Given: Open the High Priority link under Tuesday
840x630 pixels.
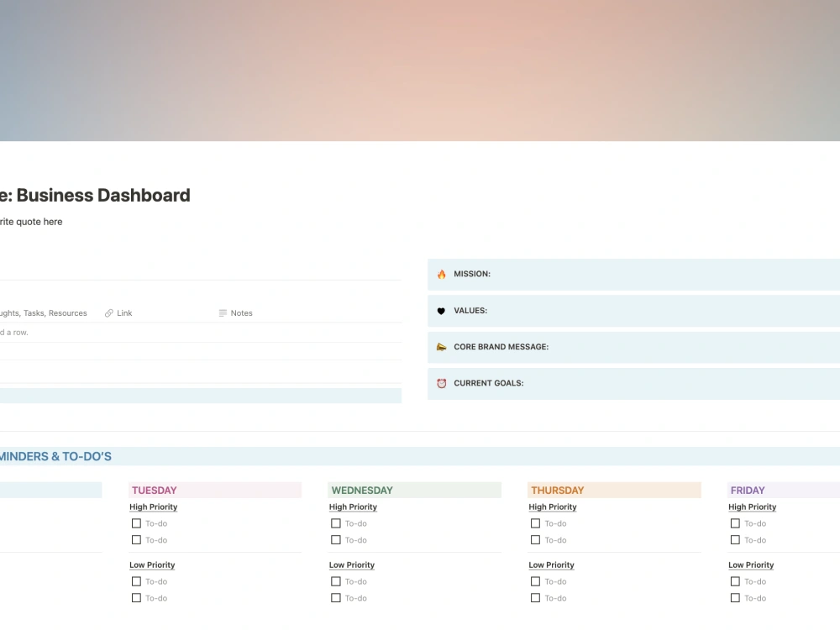Looking at the screenshot, I should click(154, 507).
